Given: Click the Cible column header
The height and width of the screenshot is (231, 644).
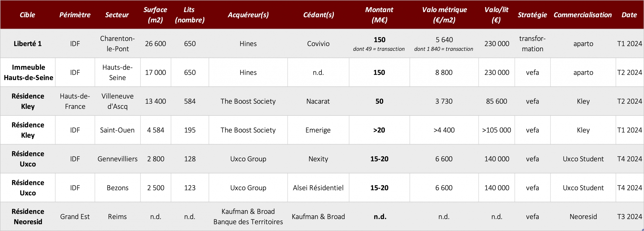Looking at the screenshot, I should (x=28, y=15).
